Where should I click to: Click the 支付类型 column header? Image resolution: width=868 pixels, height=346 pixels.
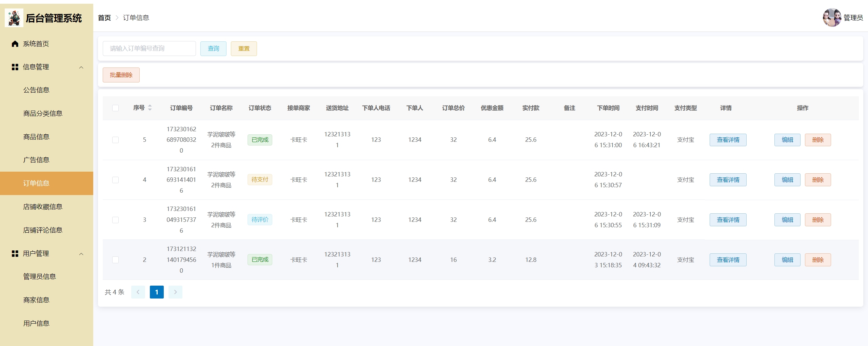(x=686, y=108)
